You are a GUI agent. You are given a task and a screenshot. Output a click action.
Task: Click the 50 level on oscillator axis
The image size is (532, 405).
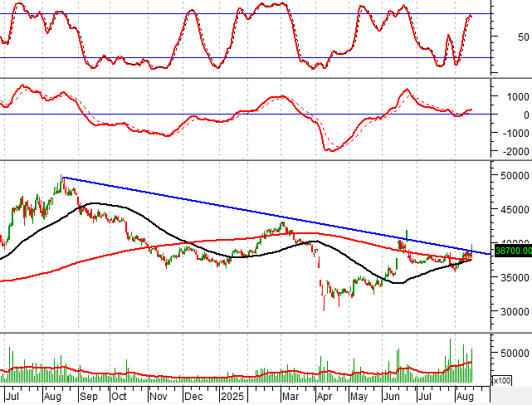point(522,37)
